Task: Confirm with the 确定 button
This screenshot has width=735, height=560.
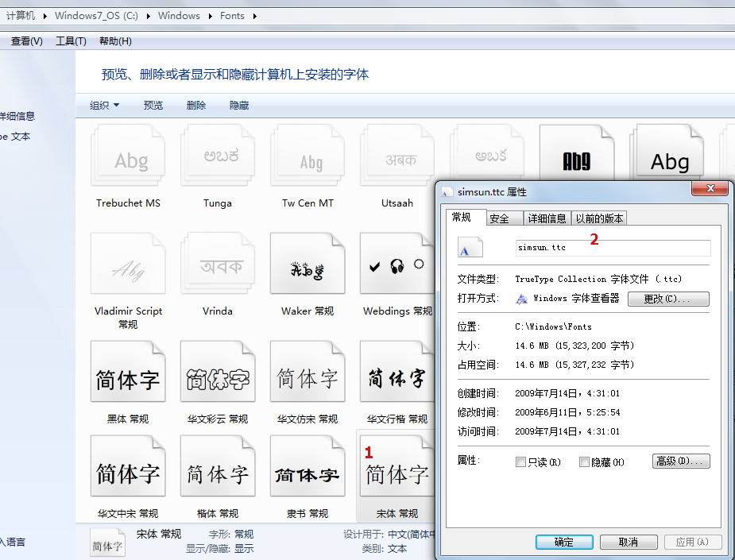Action: pyautogui.click(x=564, y=543)
